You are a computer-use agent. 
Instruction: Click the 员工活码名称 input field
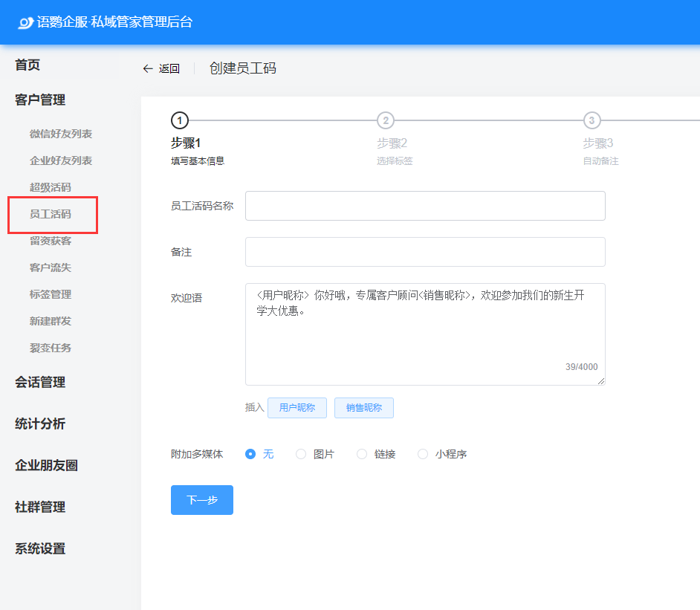tap(425, 206)
